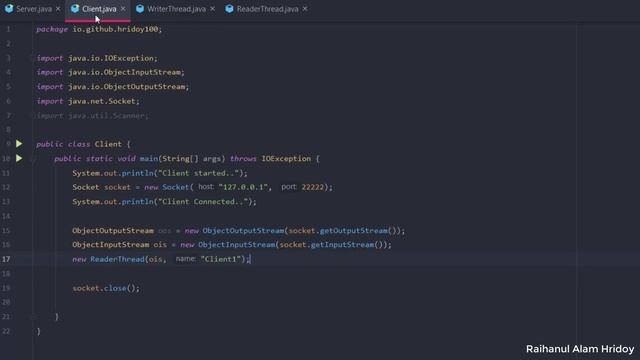Click the host parameter hint on line 12

pyautogui.click(x=206, y=187)
